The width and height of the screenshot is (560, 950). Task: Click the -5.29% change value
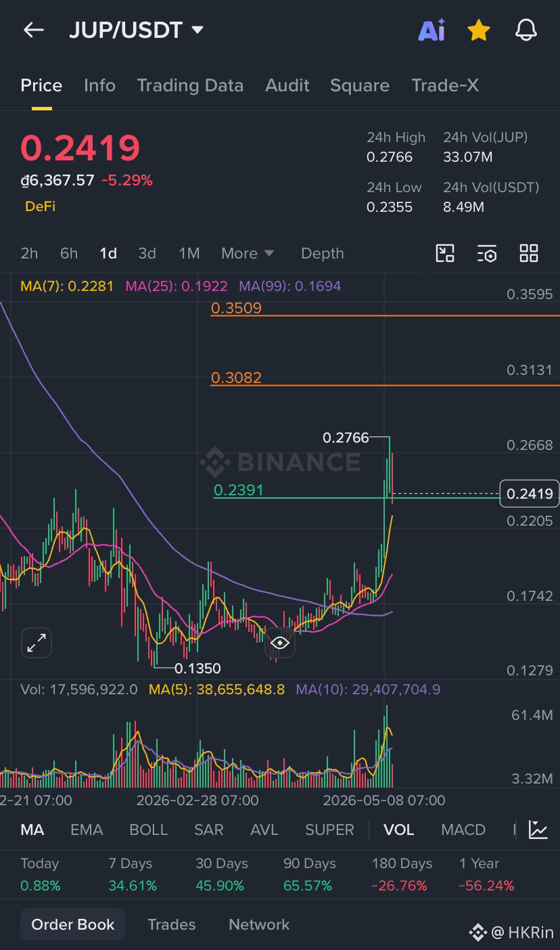click(126, 180)
